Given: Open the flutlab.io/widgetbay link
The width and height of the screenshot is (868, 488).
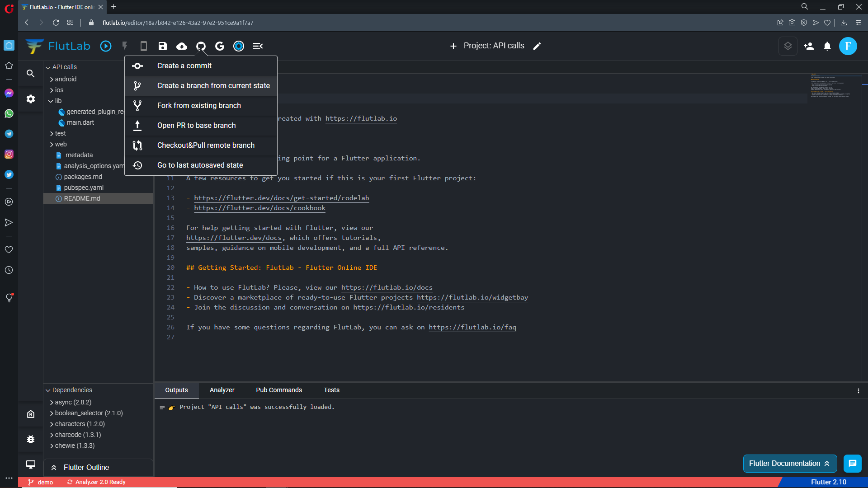Looking at the screenshot, I should click(x=472, y=297).
